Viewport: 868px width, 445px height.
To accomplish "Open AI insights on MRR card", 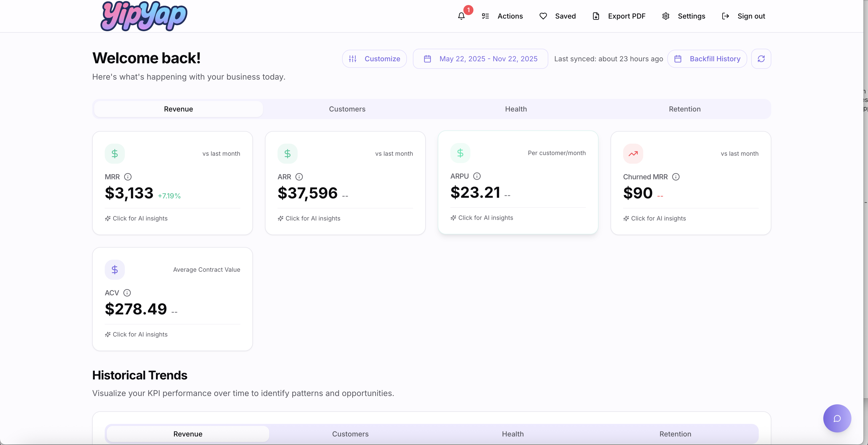I will (136, 218).
